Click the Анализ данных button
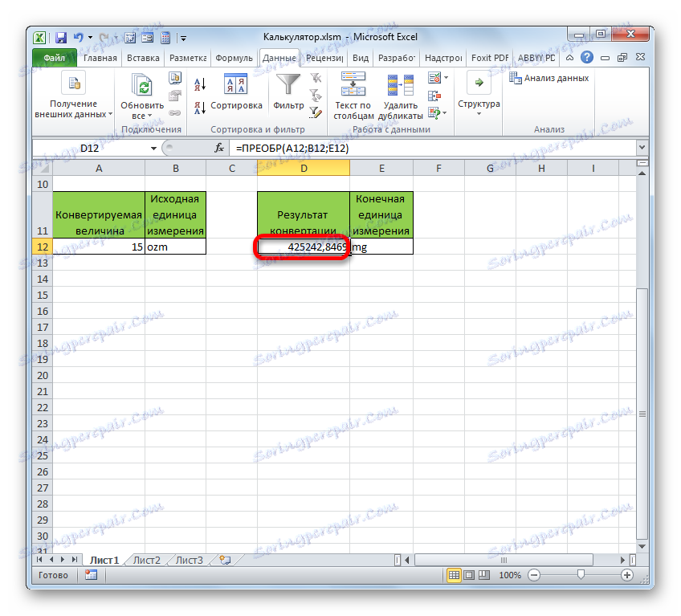Viewport: 681px width, 616px height. point(549,78)
